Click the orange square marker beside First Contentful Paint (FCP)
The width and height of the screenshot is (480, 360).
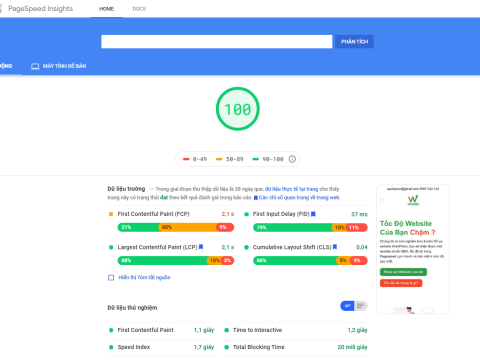point(111,214)
